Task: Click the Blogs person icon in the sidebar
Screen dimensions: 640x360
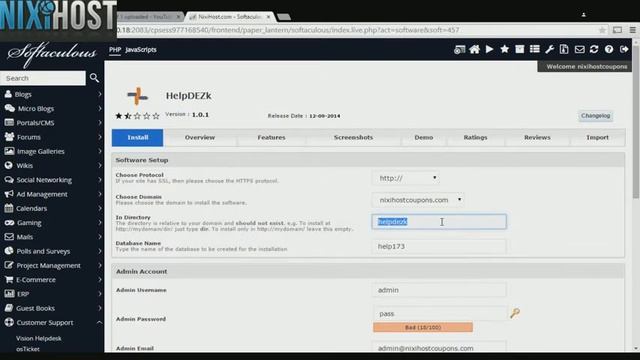Action: 8,94
